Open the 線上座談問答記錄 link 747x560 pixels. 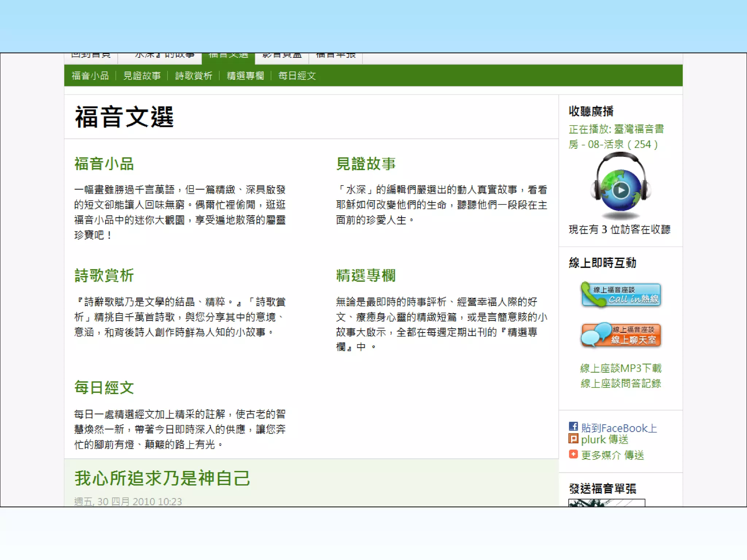tap(620, 384)
